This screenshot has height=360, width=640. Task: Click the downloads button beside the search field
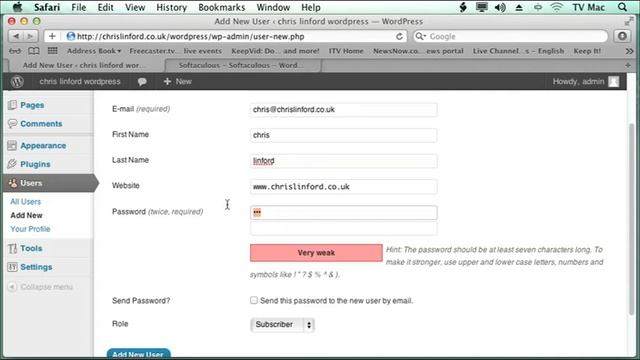(622, 36)
